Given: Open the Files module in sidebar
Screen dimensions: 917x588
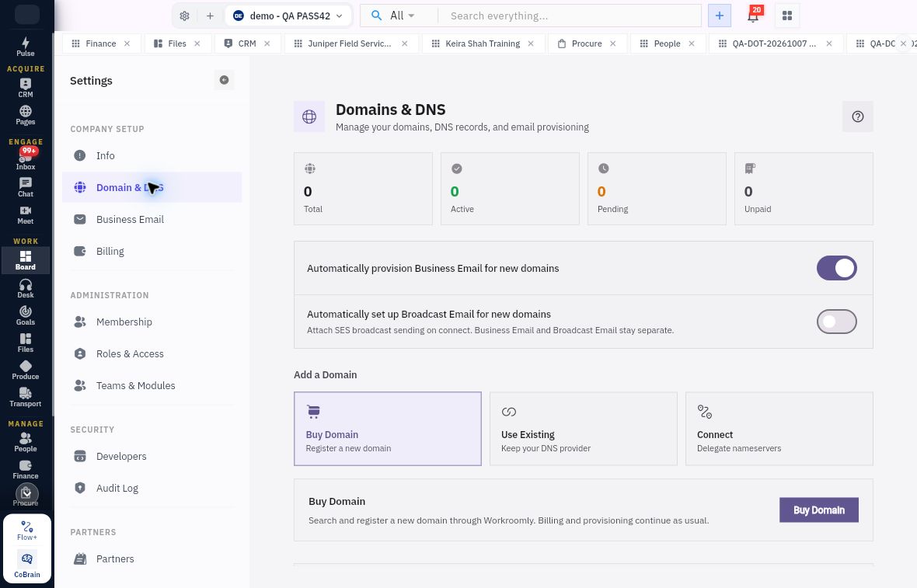Looking at the screenshot, I should 25,343.
